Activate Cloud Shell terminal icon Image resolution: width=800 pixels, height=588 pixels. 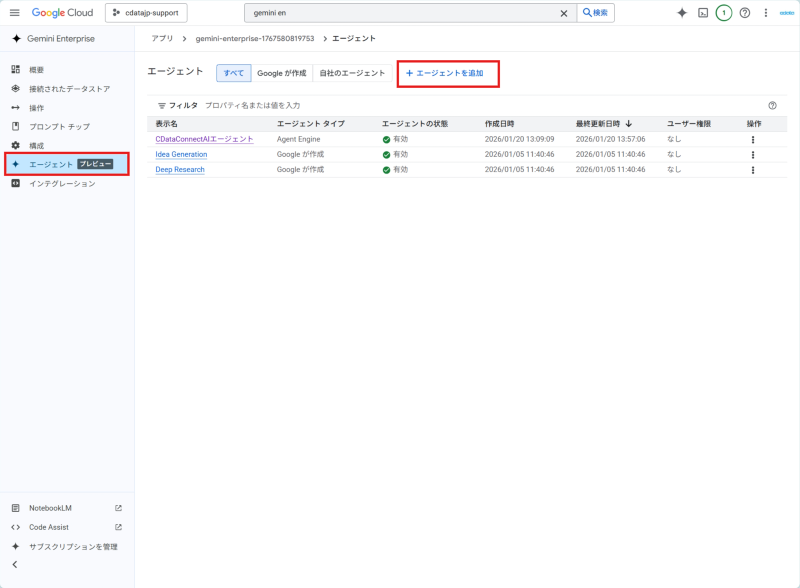pyautogui.click(x=703, y=13)
